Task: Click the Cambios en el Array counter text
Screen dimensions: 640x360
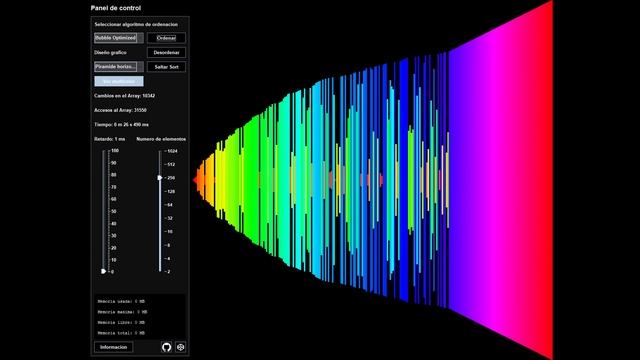Action: (124, 96)
